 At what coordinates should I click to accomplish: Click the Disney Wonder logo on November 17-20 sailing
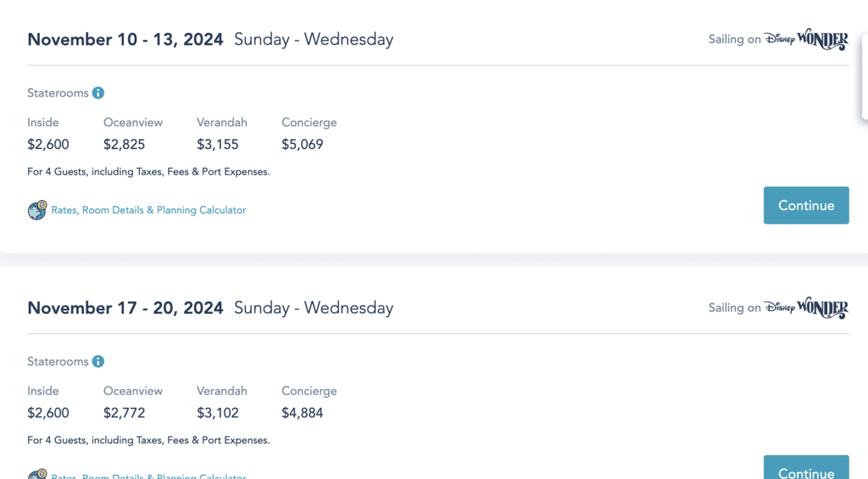pyautogui.click(x=805, y=308)
